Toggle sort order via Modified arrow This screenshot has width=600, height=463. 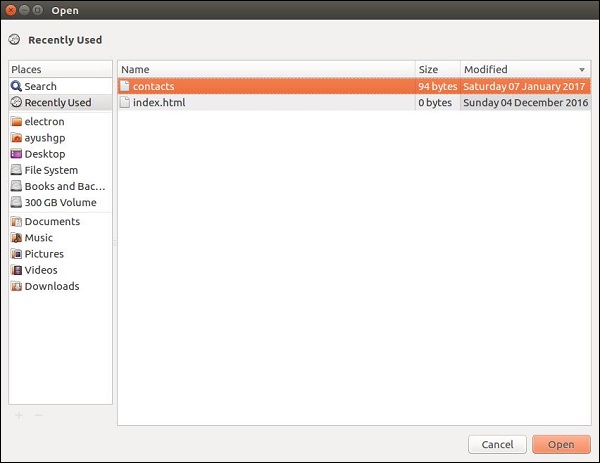tap(582, 70)
